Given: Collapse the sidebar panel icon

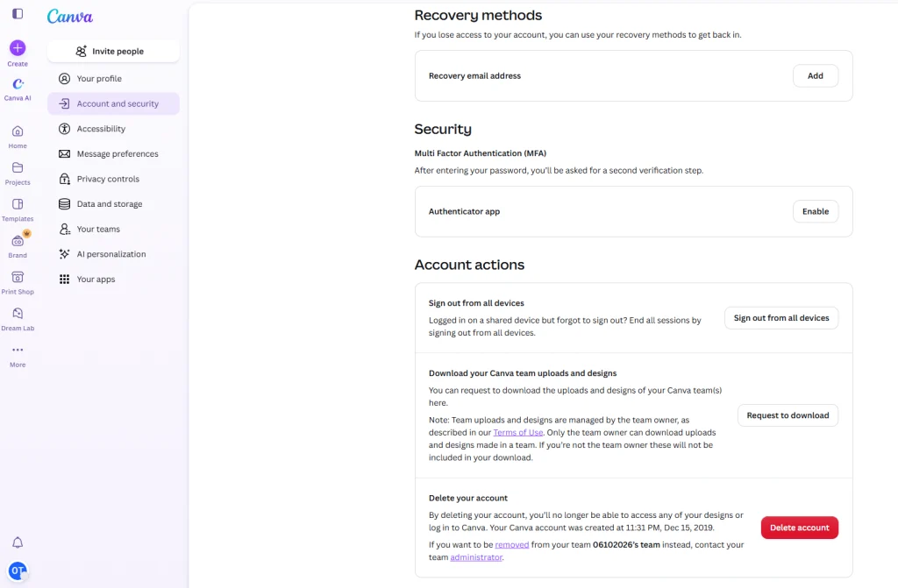Looking at the screenshot, I should 18,14.
